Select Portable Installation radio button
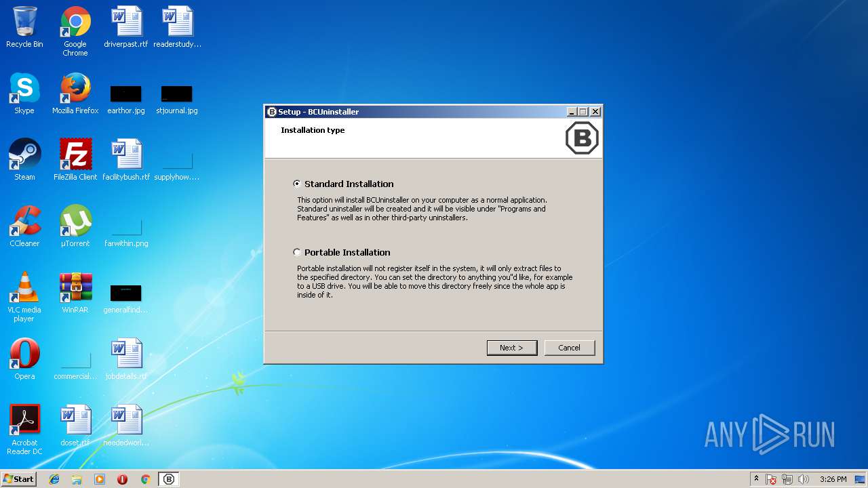This screenshot has height=488, width=868. coord(297,252)
